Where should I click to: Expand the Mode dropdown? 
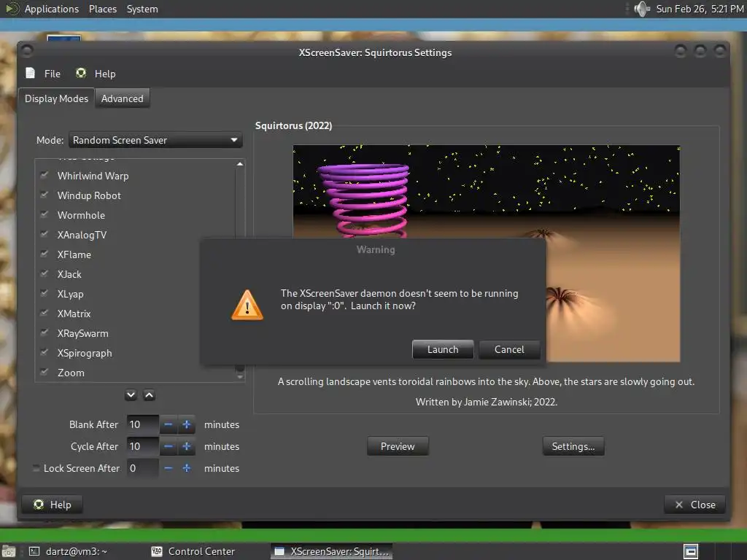[155, 140]
